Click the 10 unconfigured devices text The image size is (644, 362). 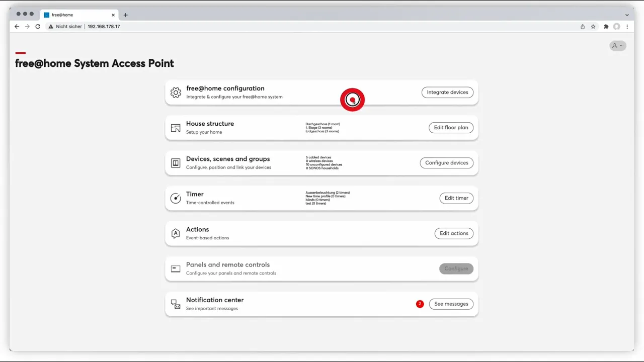click(324, 164)
